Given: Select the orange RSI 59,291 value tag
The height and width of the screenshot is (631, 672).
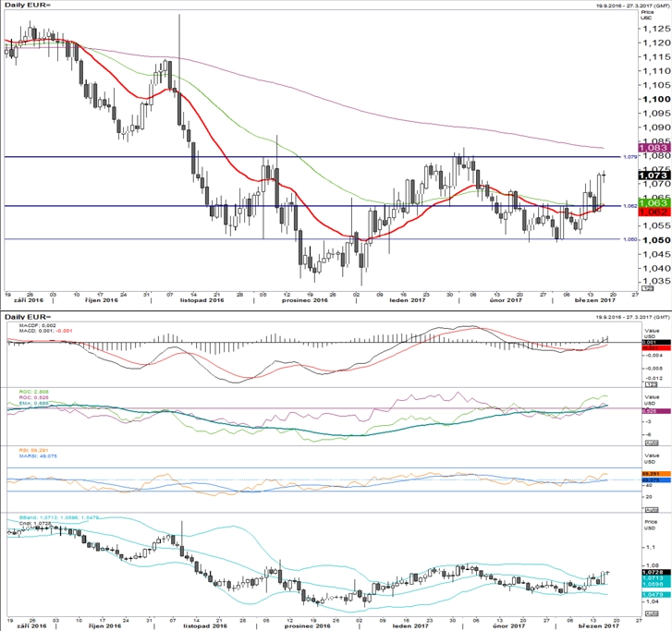Looking at the screenshot, I should (x=655, y=474).
